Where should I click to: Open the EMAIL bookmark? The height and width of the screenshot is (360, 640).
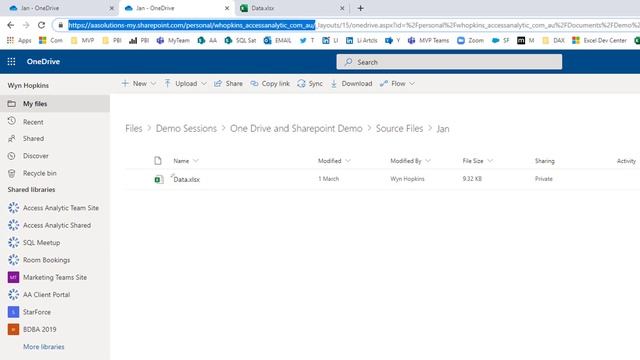pyautogui.click(x=278, y=40)
